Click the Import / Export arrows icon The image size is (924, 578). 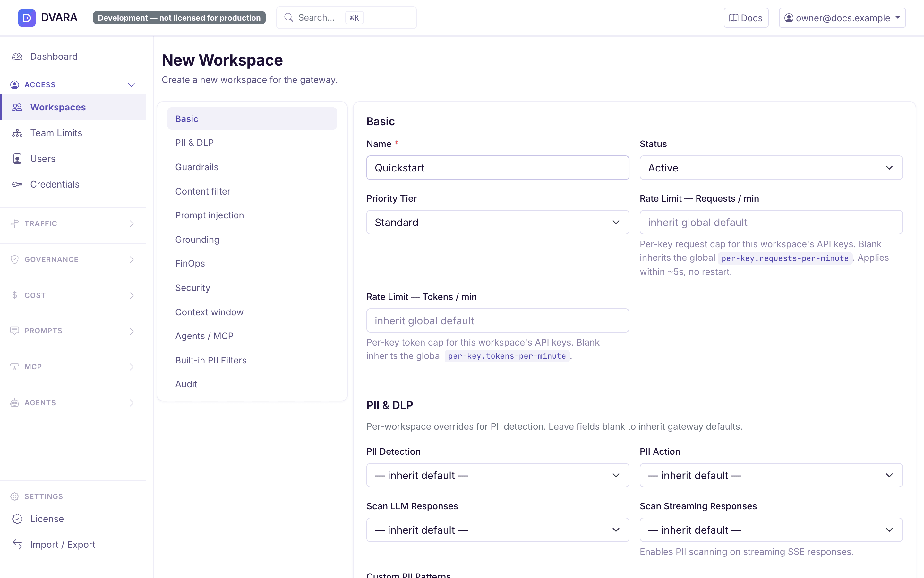tap(17, 544)
